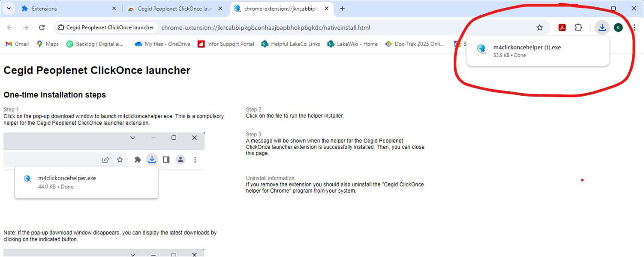The height and width of the screenshot is (257, 644).
Task: Open the Adobe Acrobat extension icon
Action: pyautogui.click(x=561, y=27)
